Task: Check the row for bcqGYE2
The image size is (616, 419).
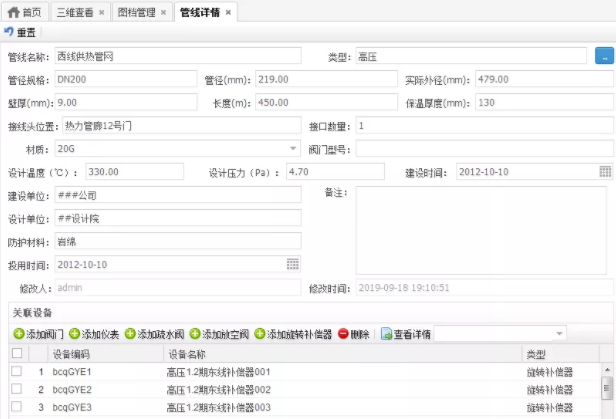Action: (16, 389)
